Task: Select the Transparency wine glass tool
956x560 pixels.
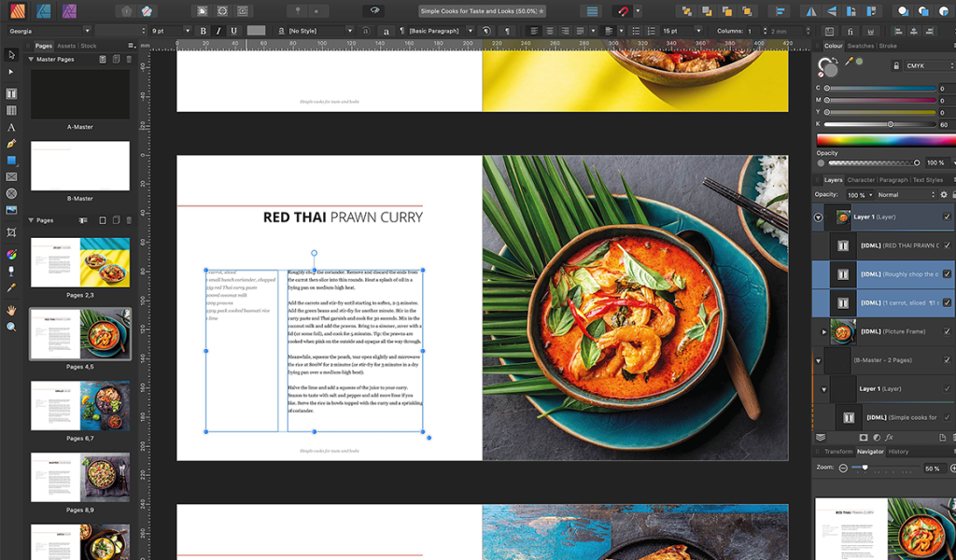Action: (x=11, y=272)
